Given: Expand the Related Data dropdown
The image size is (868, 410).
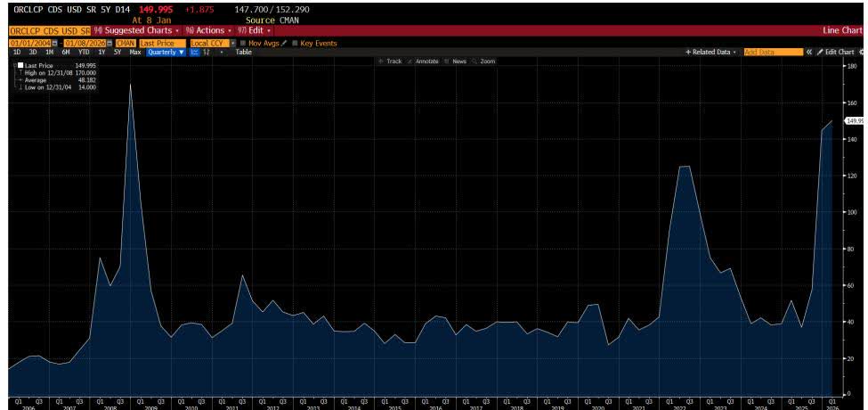Looking at the screenshot, I should (711, 52).
